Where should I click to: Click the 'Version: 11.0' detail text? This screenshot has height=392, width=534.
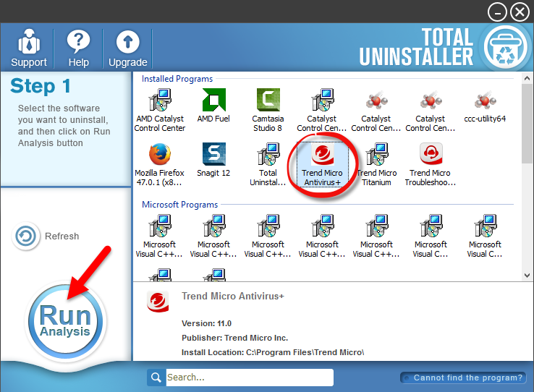[x=206, y=323]
